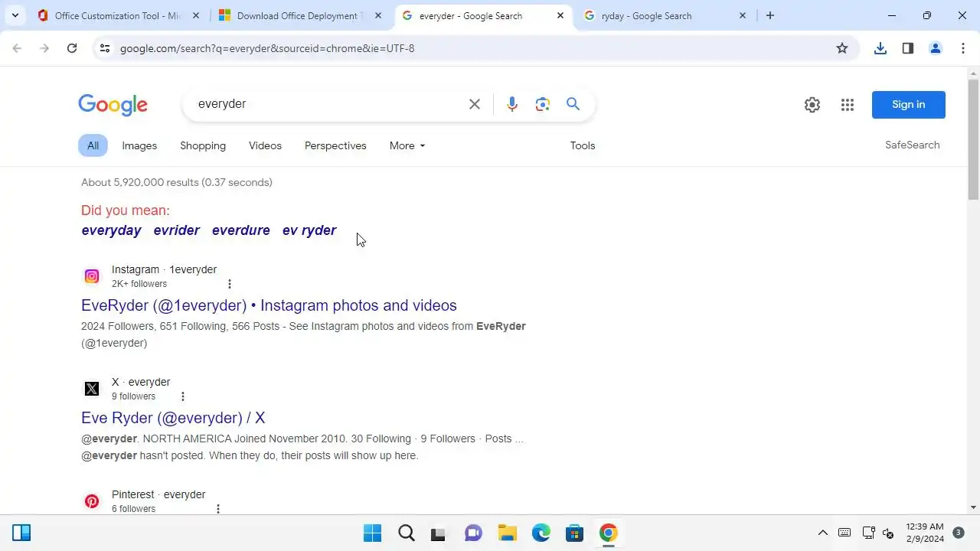Select the Videos filter
Image resolution: width=980 pixels, height=551 pixels.
[265, 145]
